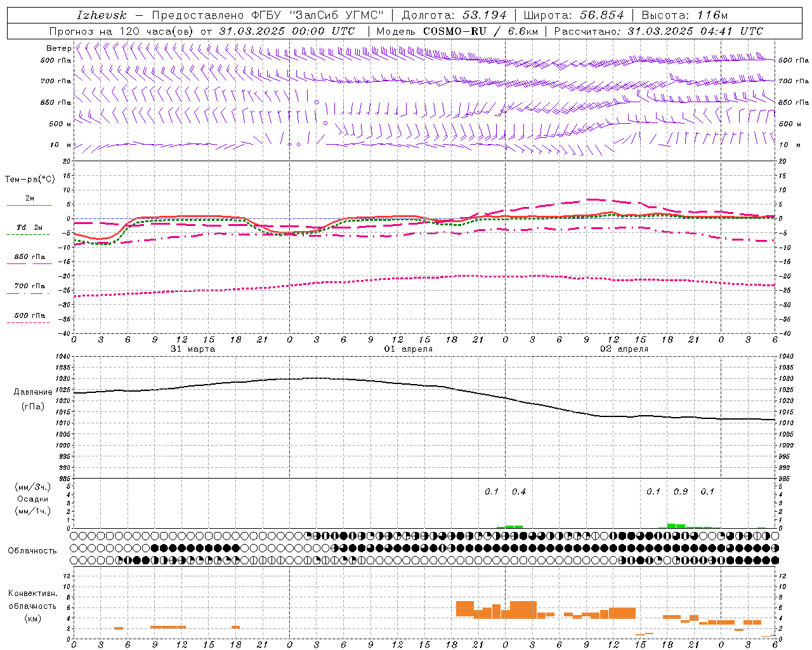Select the 'Широта: 56.854' latitude value
This screenshot has height=650, width=812.
click(x=573, y=15)
